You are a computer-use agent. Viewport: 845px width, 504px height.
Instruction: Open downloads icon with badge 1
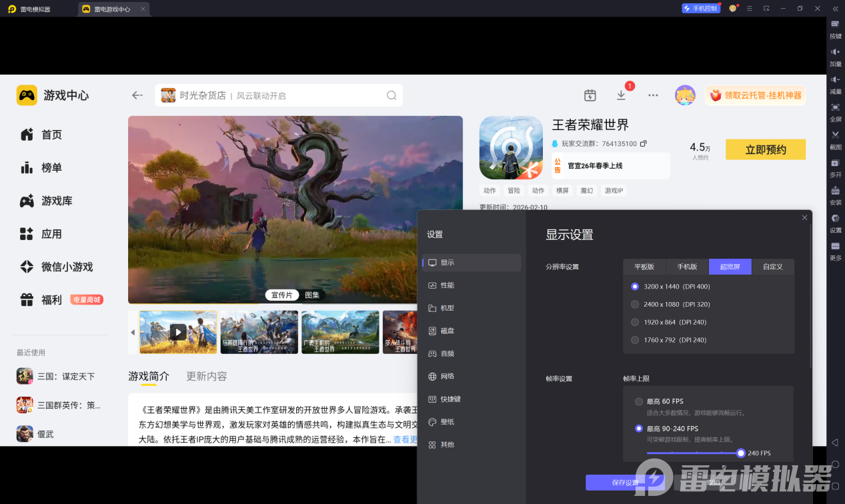pyautogui.click(x=622, y=95)
